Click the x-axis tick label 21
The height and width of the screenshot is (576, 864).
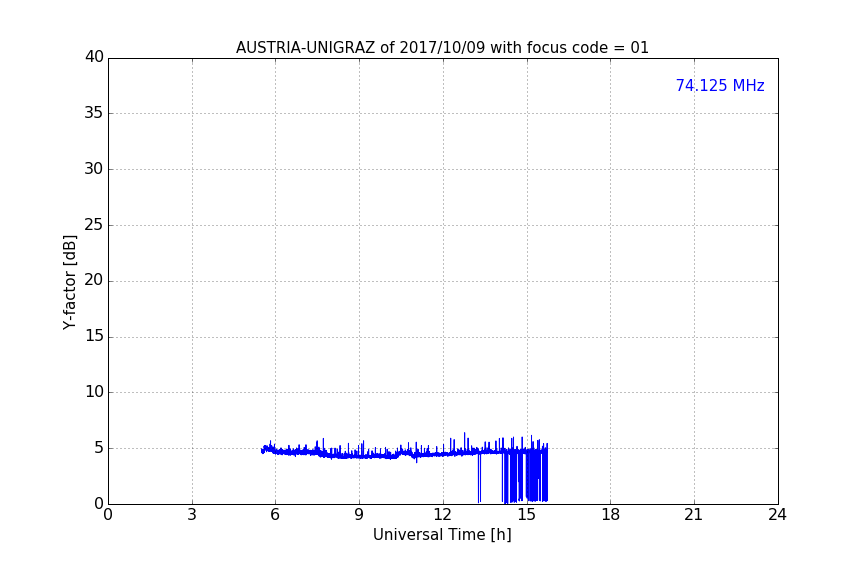(694, 515)
